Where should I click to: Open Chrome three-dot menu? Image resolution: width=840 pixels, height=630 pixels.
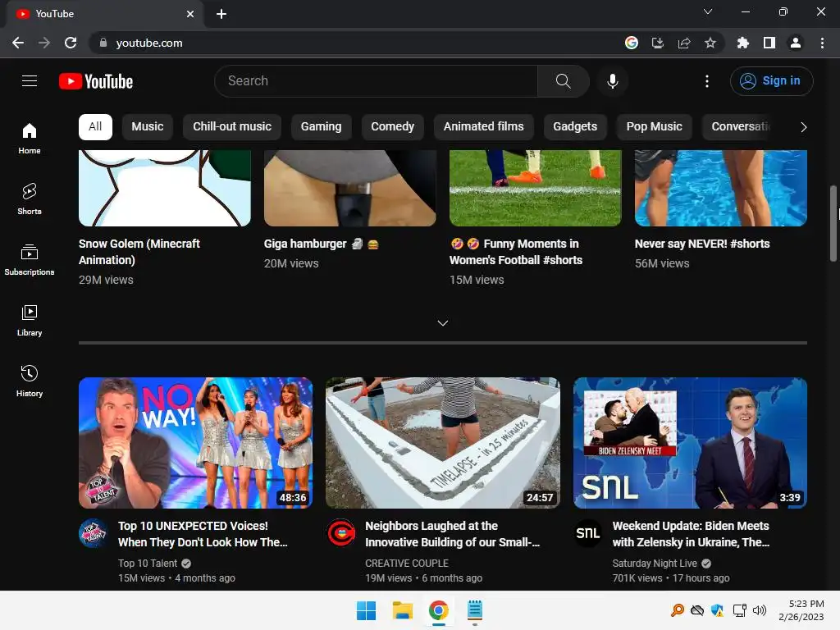[x=822, y=43]
